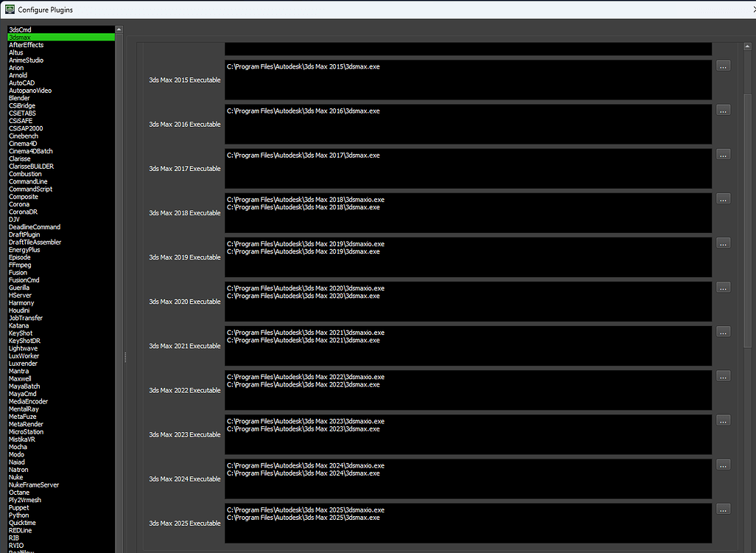Select the AfterEffects plugin in the list
This screenshot has height=553, width=756.
click(26, 45)
